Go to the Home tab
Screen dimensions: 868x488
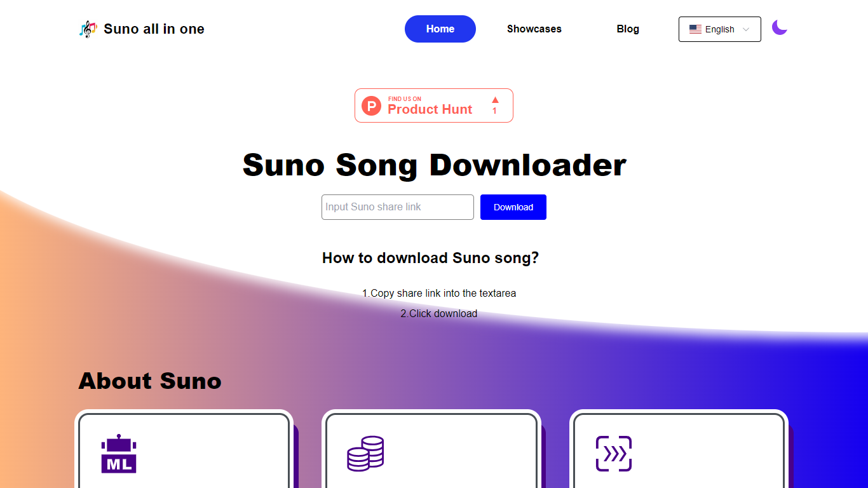pos(440,29)
